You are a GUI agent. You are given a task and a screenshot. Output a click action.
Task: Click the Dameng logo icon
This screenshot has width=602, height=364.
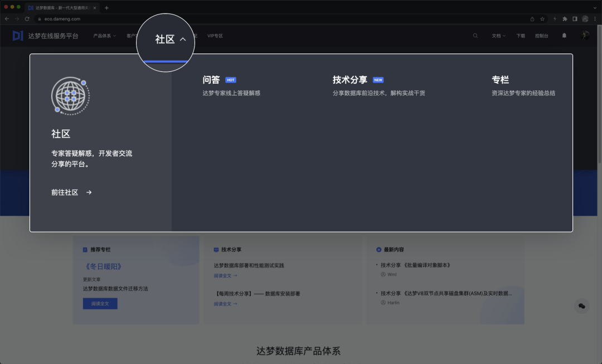[x=18, y=36]
